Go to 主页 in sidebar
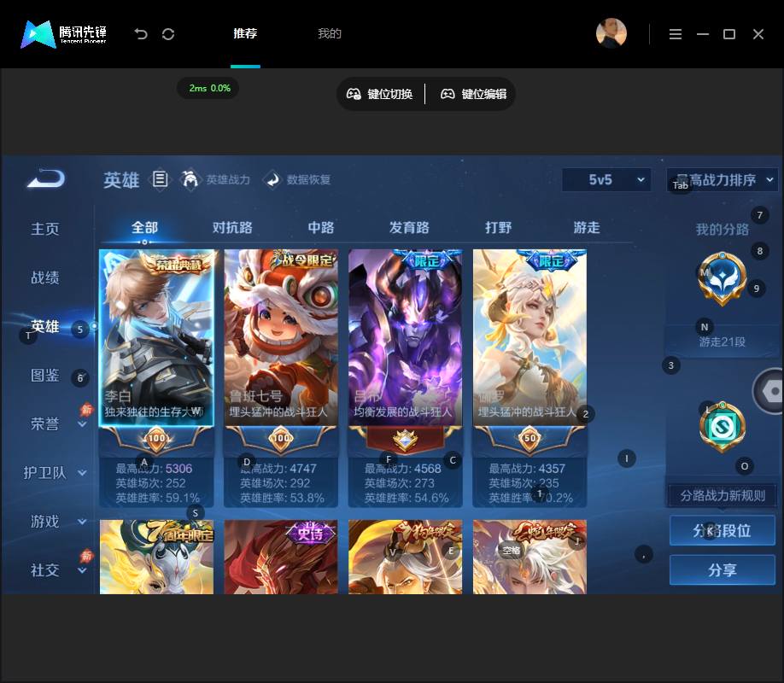This screenshot has width=784, height=683. 45,229
